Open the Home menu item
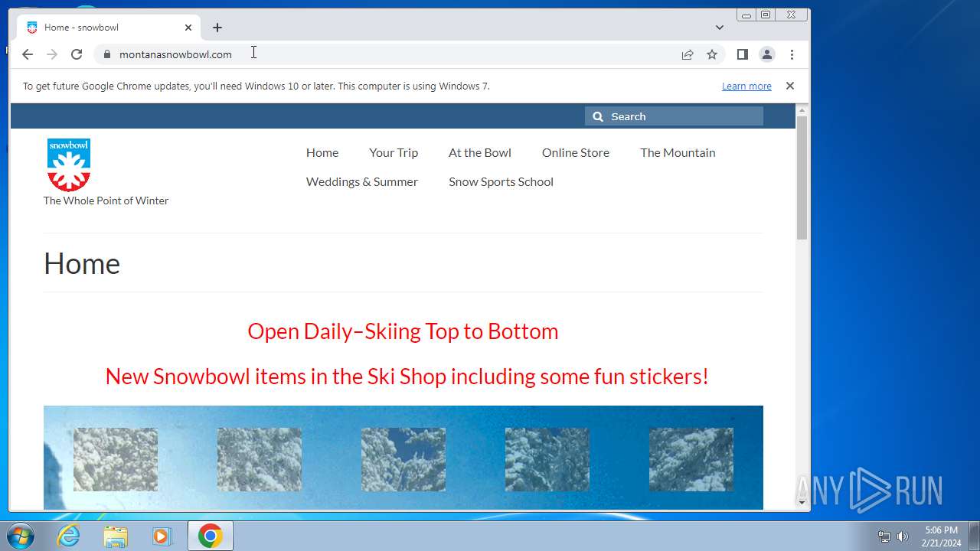Image resolution: width=980 pixels, height=551 pixels. point(322,152)
